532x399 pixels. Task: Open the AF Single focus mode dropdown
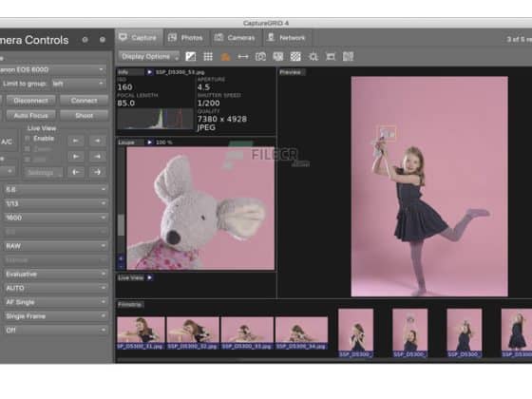pos(56,302)
